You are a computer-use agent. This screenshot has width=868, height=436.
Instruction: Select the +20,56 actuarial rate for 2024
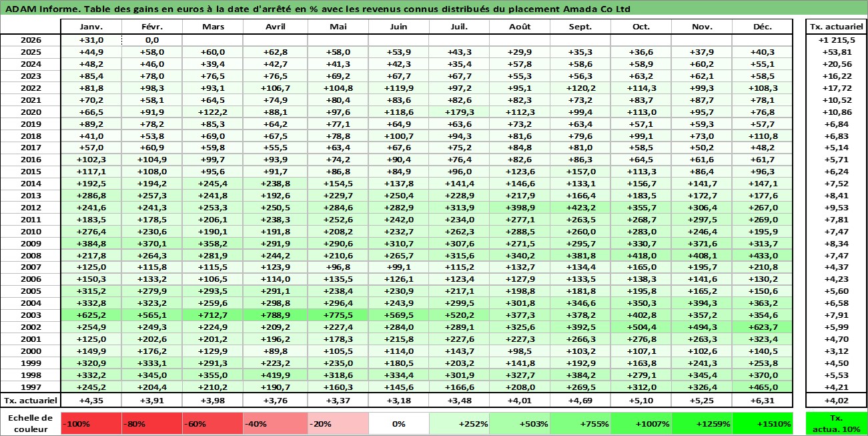click(836, 64)
